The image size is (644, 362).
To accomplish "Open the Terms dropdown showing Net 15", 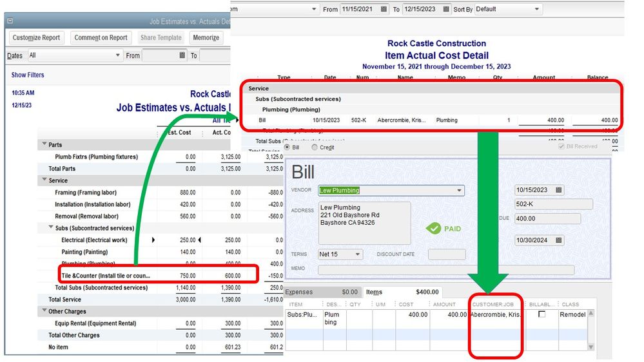I will (340, 254).
